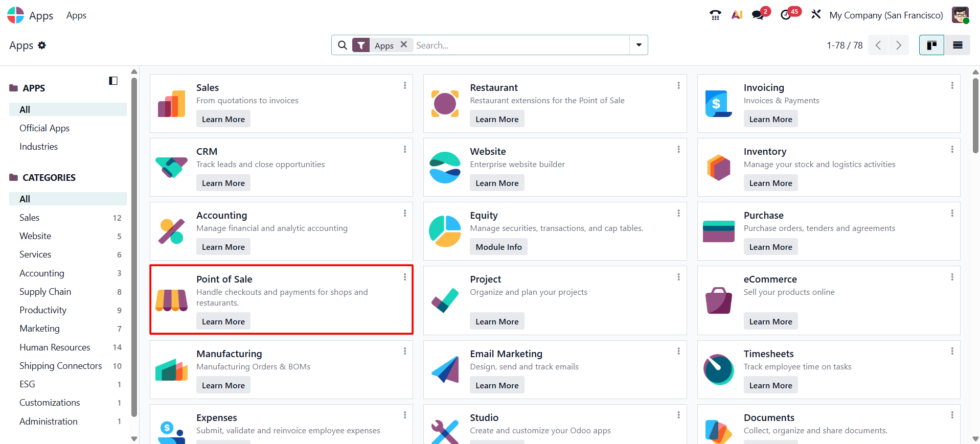This screenshot has width=980, height=444.
Task: Click the Website app icon
Action: point(445,168)
